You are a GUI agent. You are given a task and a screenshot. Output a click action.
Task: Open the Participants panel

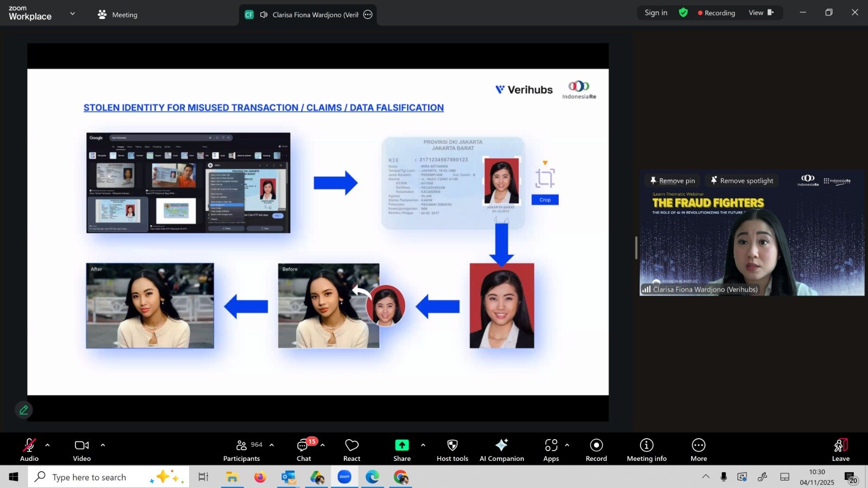[x=241, y=450]
